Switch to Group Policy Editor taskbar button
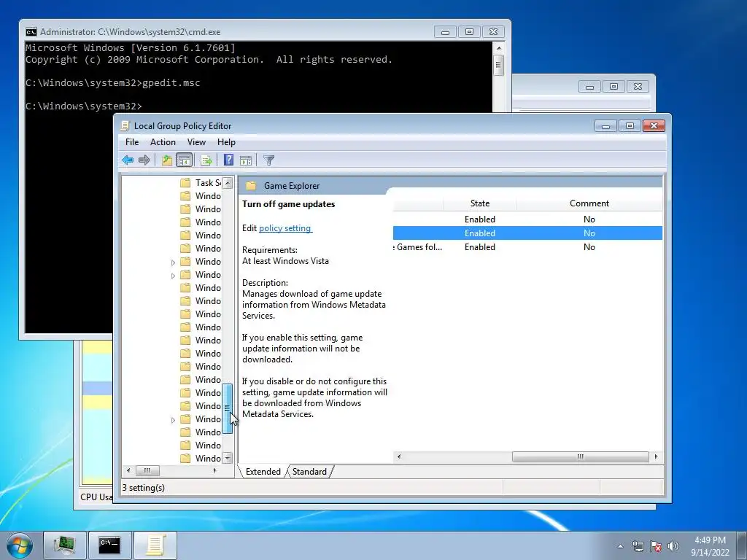The image size is (747, 560). click(155, 545)
